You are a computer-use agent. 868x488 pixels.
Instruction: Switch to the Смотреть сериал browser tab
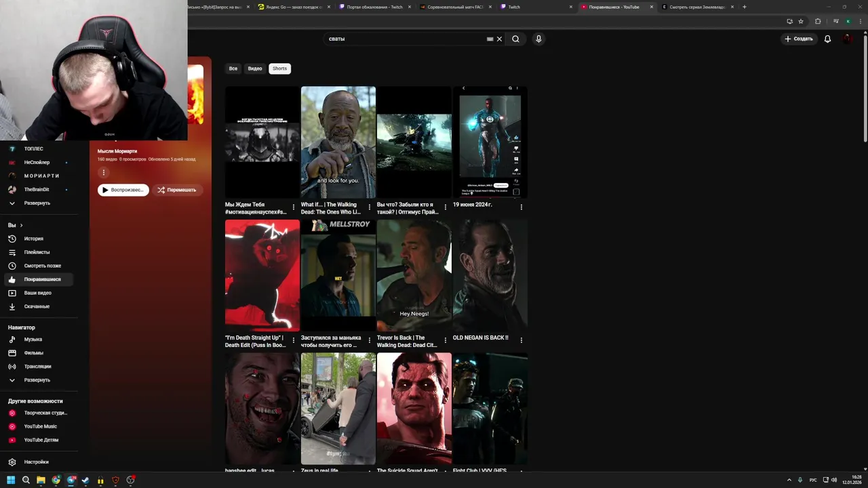(696, 7)
